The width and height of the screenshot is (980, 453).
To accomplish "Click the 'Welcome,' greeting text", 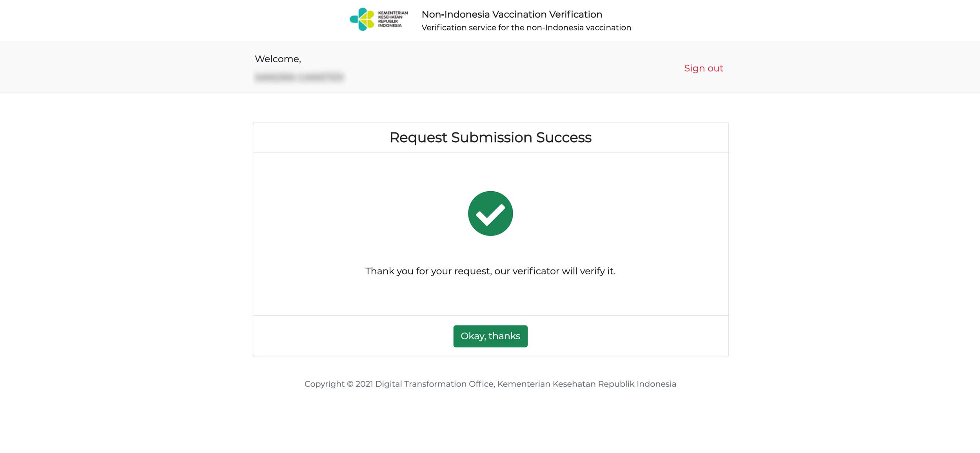I will tap(278, 59).
